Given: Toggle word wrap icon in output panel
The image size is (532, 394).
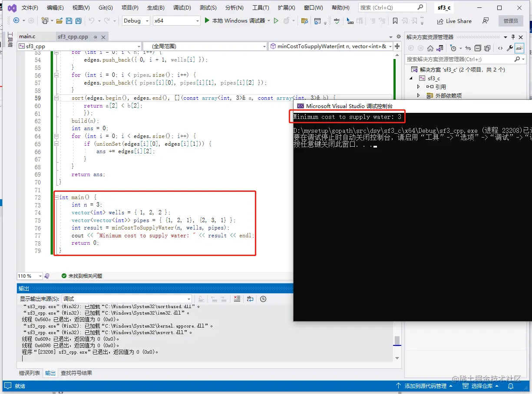Looking at the screenshot, I should pos(250,299).
